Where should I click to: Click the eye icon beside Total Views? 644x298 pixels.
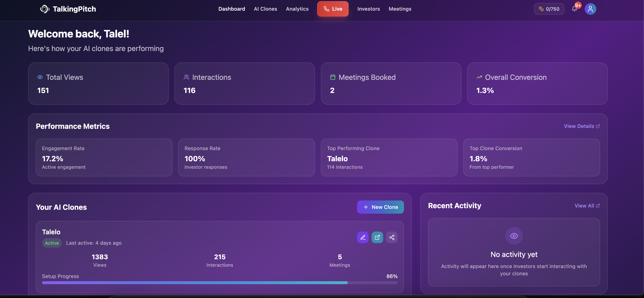[x=40, y=77]
